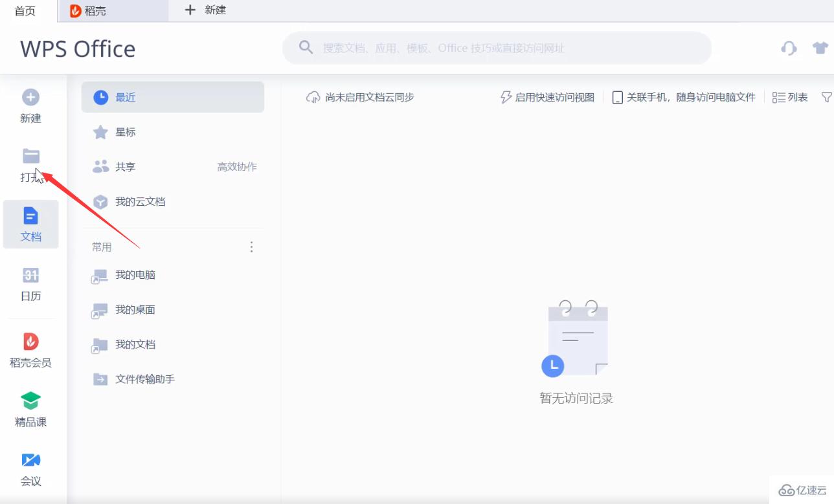Switch to 列表 list view

tap(790, 97)
